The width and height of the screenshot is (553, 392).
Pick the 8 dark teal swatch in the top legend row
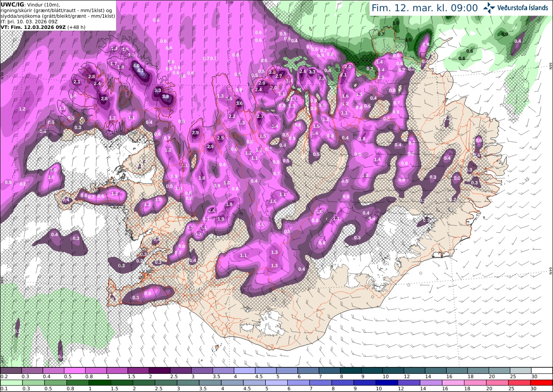click(351, 370)
